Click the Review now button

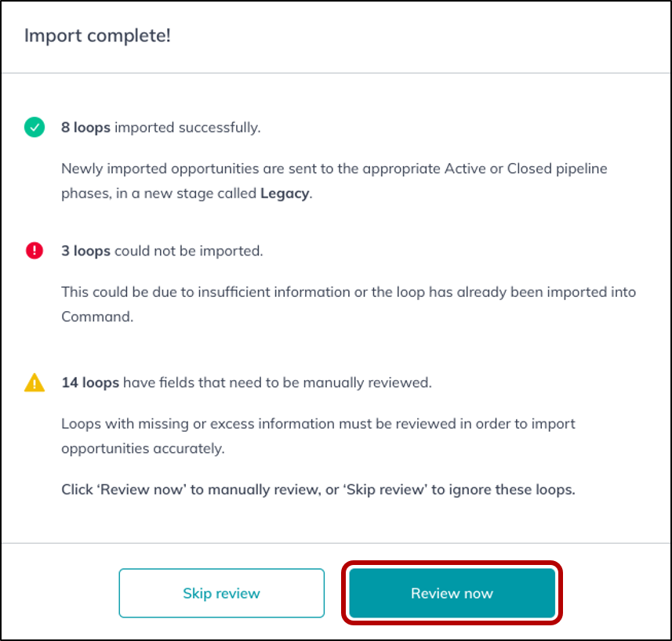451,593
